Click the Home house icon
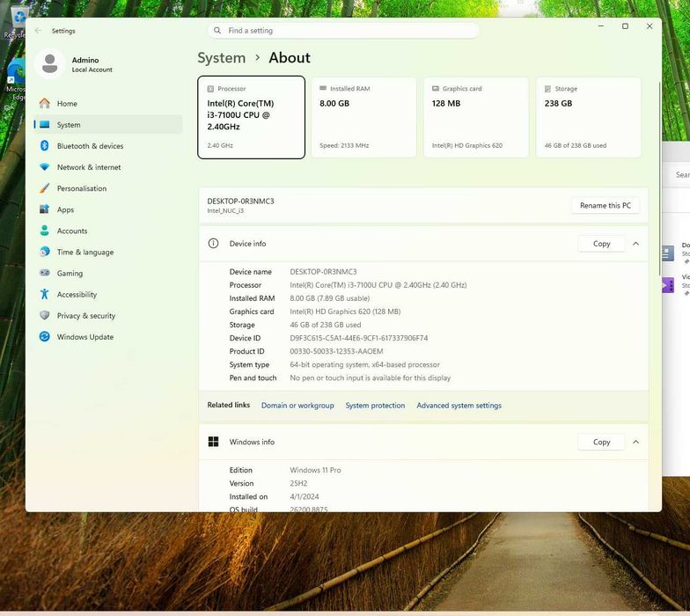Screen dimensions: 690x616 (44, 104)
